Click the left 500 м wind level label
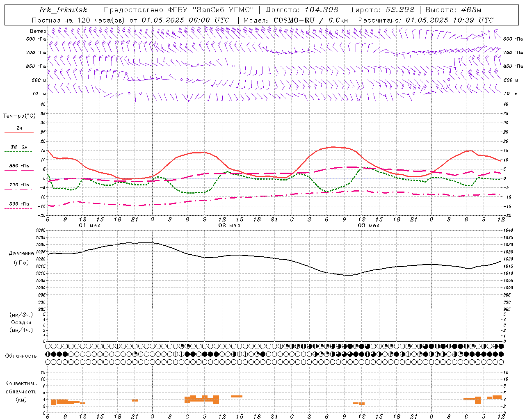Image resolution: width=525 pixels, height=420 pixels. point(39,80)
